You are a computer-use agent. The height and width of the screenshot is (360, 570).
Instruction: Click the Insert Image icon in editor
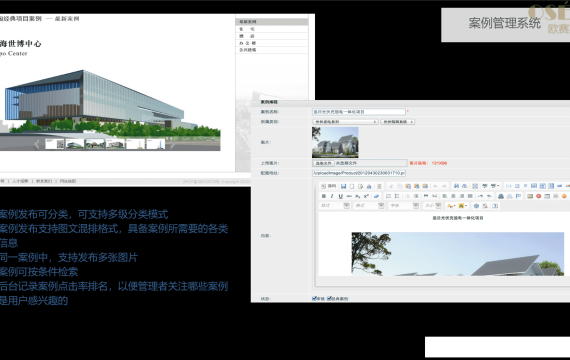530,196
